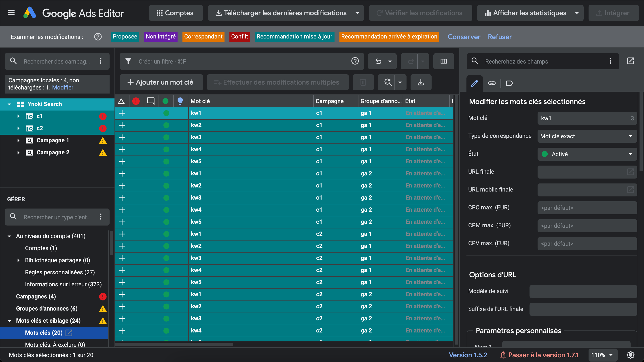This screenshot has height=362, width=644.
Task: Open find and replace dropdown arrow
Action: coord(400,82)
